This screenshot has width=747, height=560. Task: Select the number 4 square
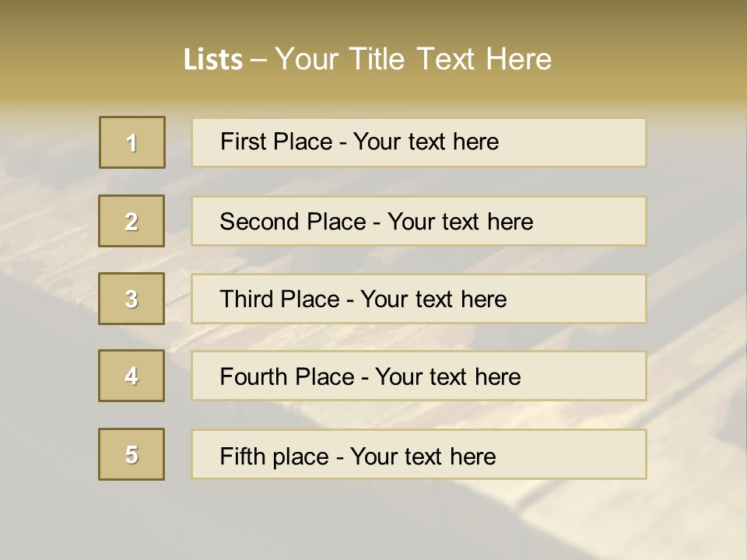coord(132,376)
